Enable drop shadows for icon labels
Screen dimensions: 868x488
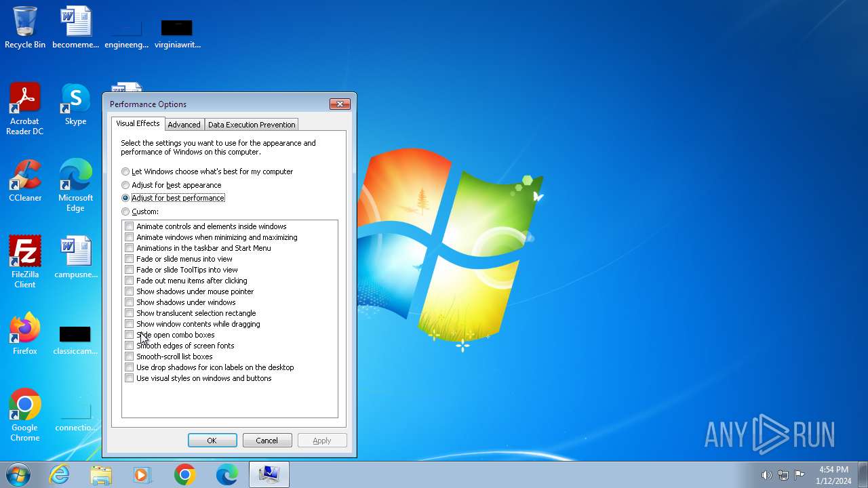(x=130, y=367)
